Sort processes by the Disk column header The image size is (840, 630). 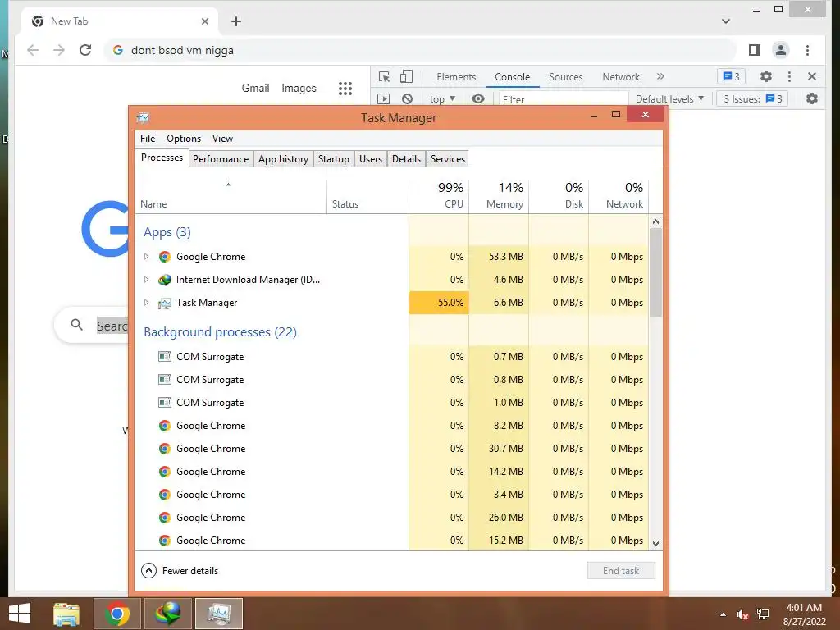pyautogui.click(x=559, y=195)
